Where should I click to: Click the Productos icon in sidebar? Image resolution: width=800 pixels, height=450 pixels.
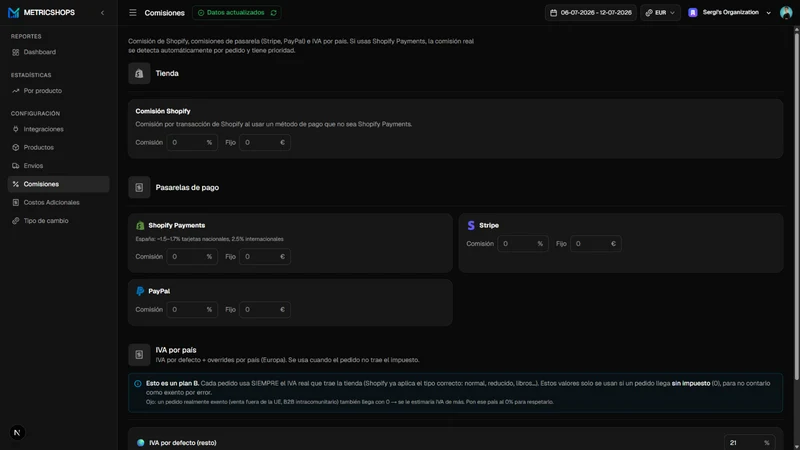[16, 147]
